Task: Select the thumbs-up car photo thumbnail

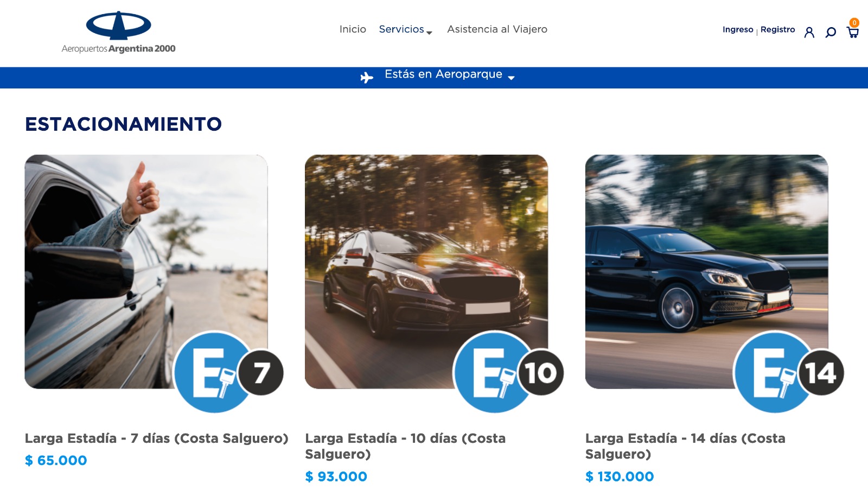Action: (x=146, y=271)
